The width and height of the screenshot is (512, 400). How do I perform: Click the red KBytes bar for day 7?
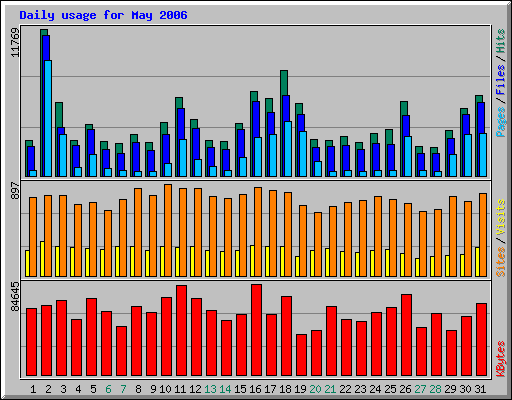[122, 351]
